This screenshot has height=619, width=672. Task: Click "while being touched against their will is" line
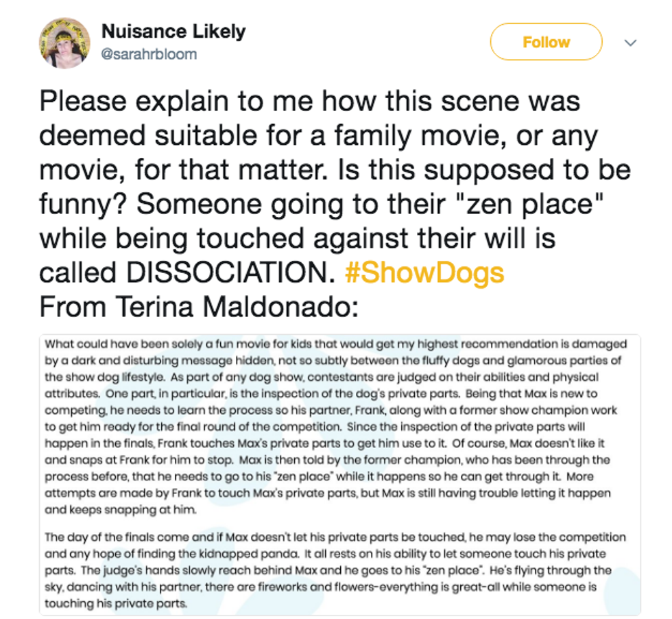297,238
